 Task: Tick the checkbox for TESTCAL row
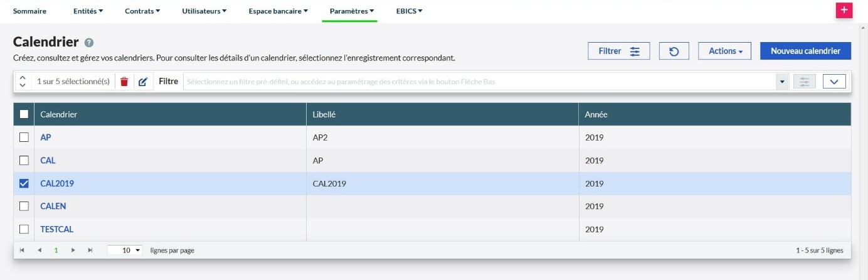coord(24,229)
